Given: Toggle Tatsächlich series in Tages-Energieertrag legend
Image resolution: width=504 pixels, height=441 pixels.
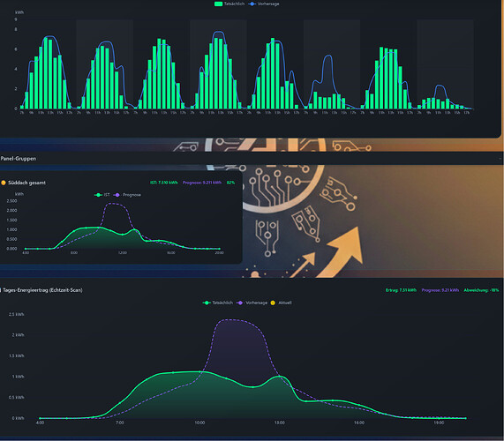Looking at the screenshot, I should [x=218, y=303].
